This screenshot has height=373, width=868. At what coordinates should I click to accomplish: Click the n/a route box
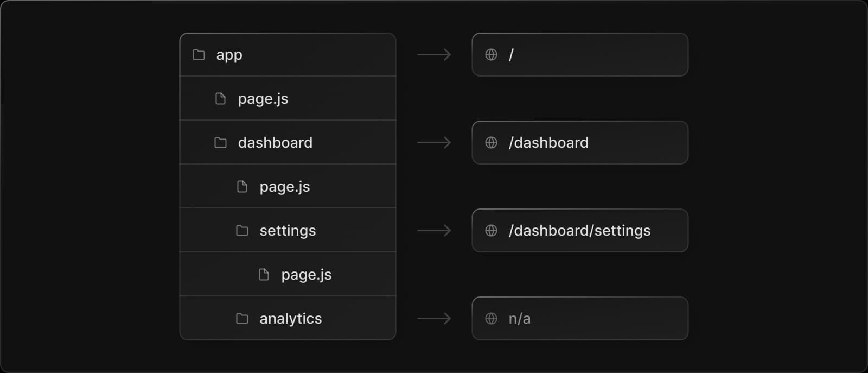point(579,319)
